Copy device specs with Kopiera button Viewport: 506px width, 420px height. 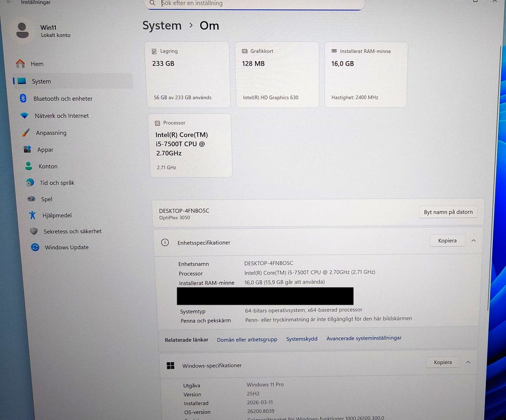(447, 241)
